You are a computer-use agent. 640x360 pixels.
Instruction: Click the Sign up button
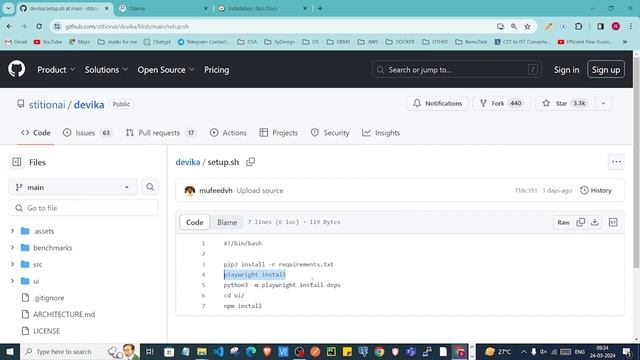click(x=606, y=70)
